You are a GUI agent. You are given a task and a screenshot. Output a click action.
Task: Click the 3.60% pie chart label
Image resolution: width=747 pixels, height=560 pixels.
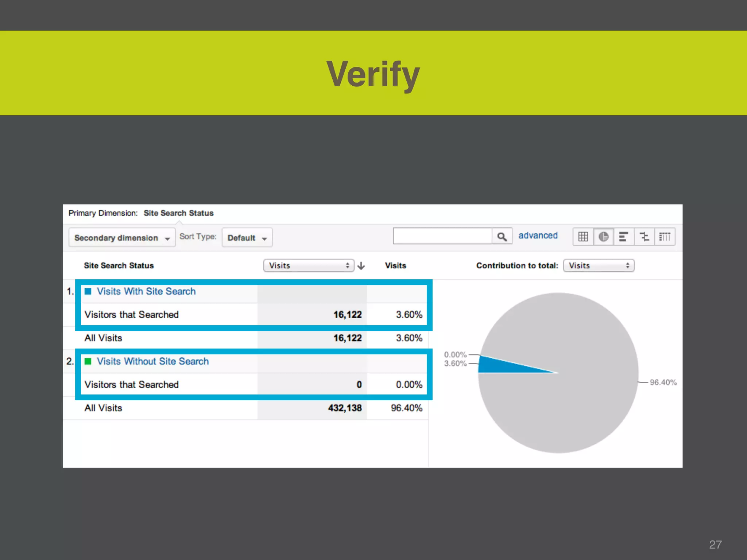coord(455,363)
